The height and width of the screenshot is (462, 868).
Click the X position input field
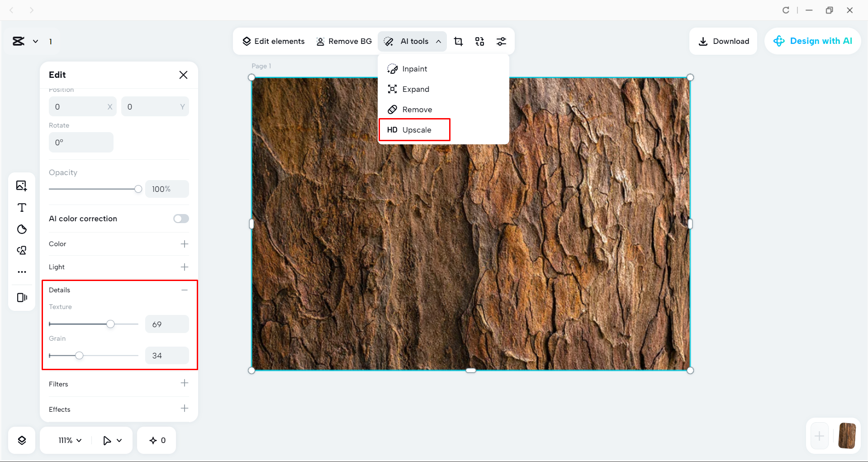point(82,107)
